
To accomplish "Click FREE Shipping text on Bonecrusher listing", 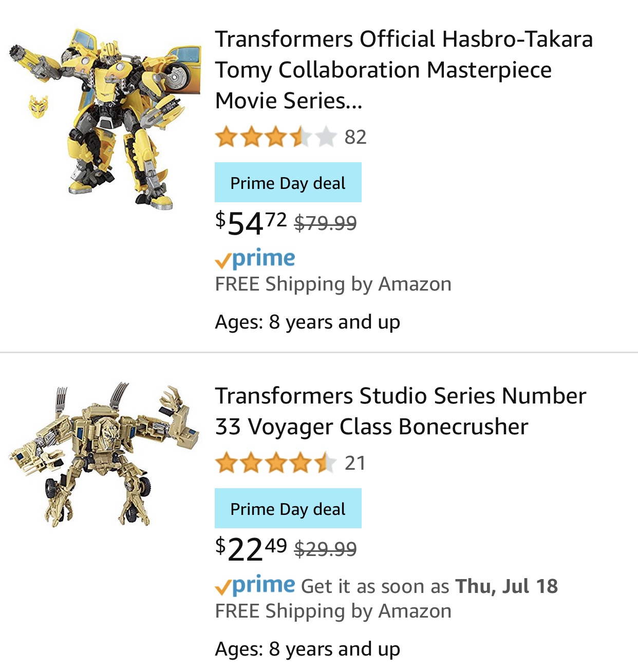I will 333,611.
